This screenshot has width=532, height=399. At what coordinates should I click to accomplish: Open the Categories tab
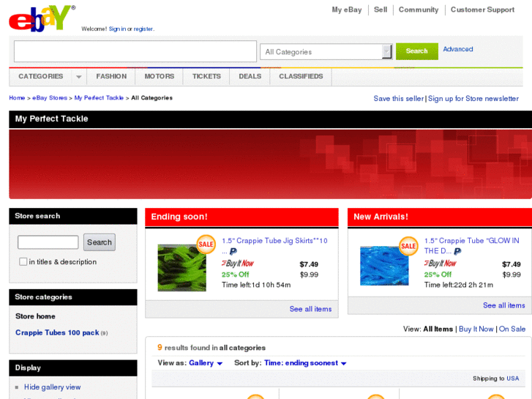(41, 76)
